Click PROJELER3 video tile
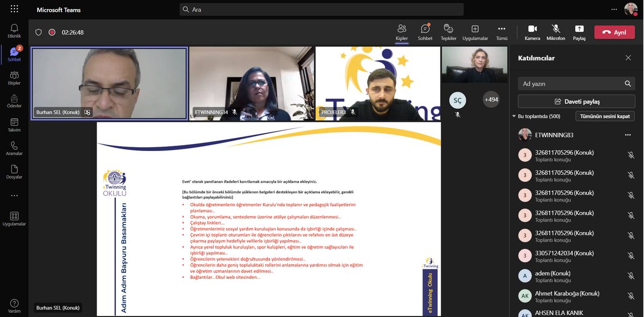Screen dimensions: 644x317 [x=378, y=83]
